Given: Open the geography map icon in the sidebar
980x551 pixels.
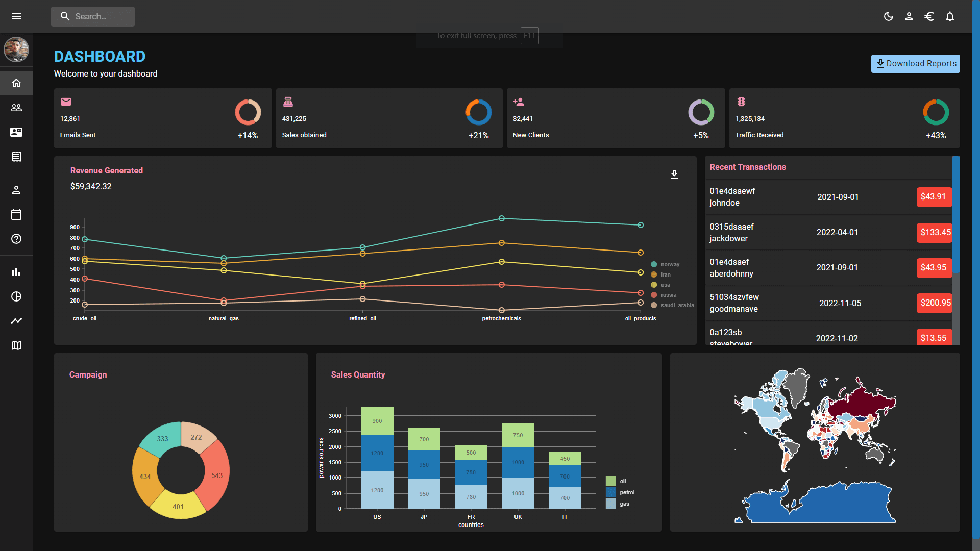Looking at the screenshot, I should coord(16,345).
